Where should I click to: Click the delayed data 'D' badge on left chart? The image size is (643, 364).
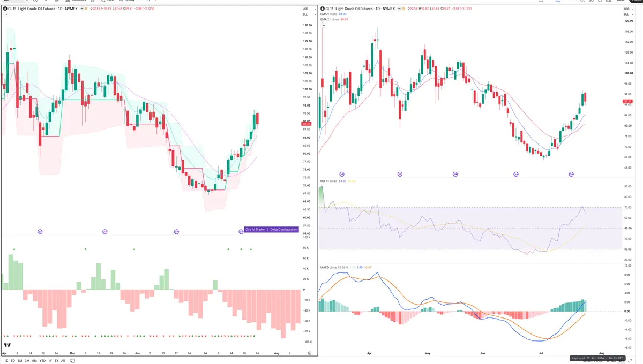tap(86, 9)
